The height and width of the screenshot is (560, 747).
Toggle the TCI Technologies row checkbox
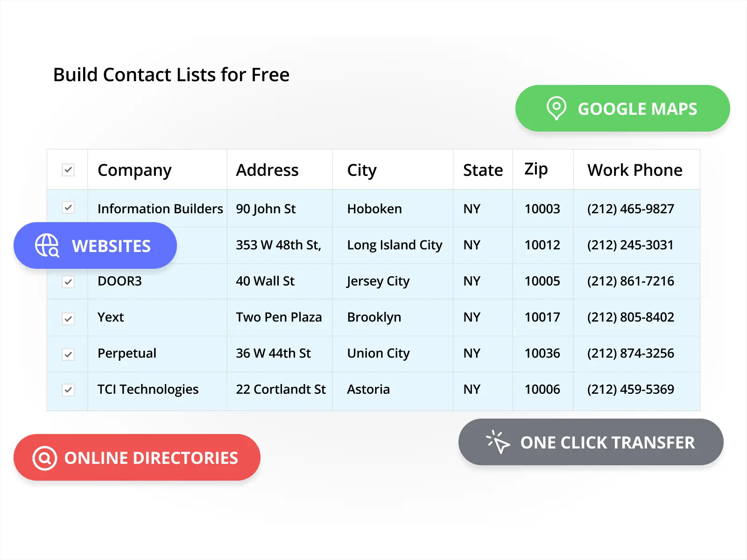coord(68,390)
